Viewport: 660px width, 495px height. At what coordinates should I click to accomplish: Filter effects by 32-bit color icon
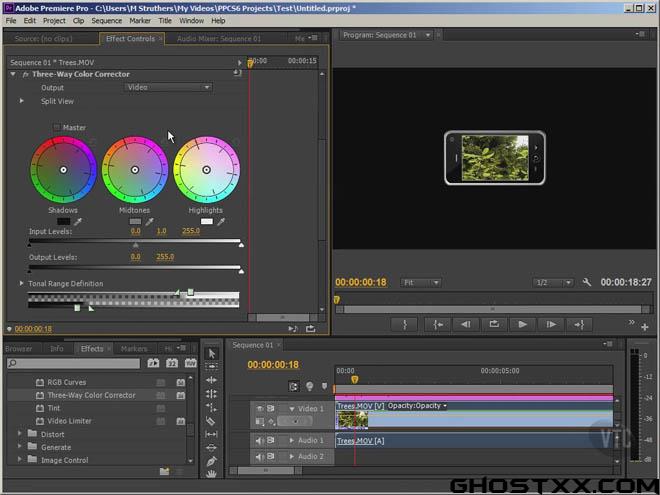[x=172, y=363]
